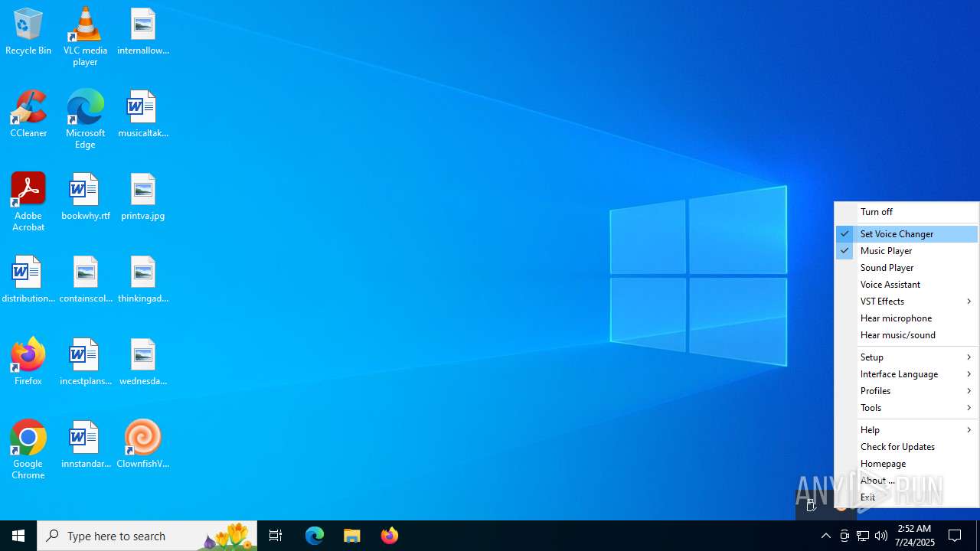Open Voice Assistant from menu
This screenshot has width=980, height=551.
tap(906, 285)
